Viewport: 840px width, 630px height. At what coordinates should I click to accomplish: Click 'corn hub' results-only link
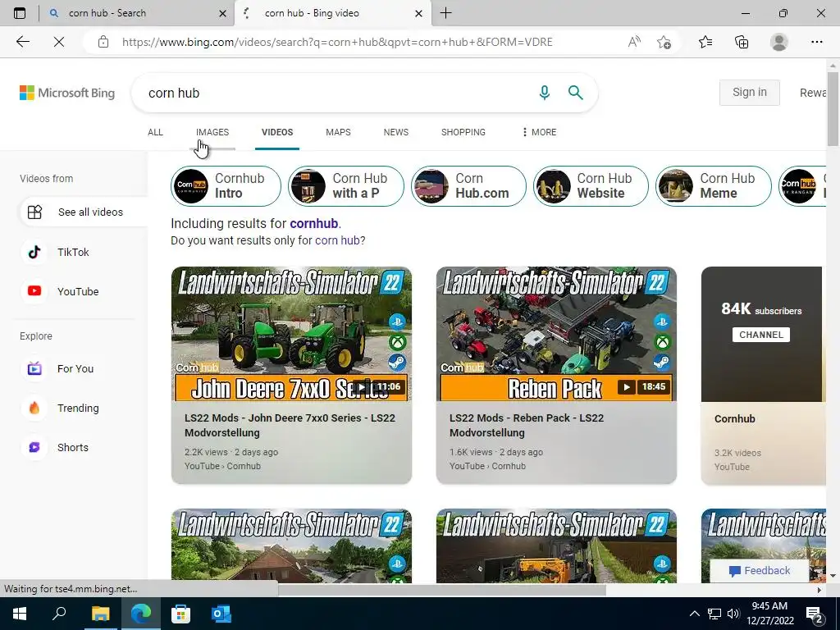337,240
